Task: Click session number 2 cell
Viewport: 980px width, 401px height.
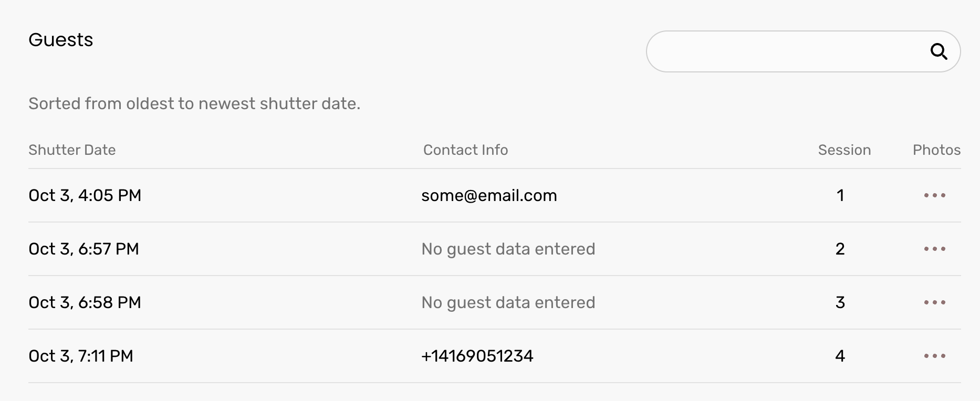Action: pyautogui.click(x=840, y=249)
